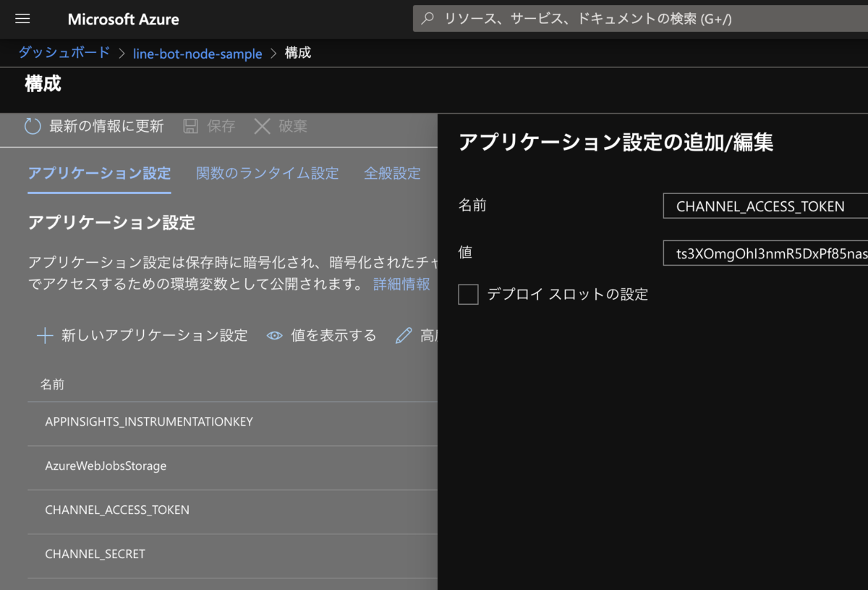Click the アプリケーション設定 section heading
Viewport: 868px width, 590px height.
111,222
